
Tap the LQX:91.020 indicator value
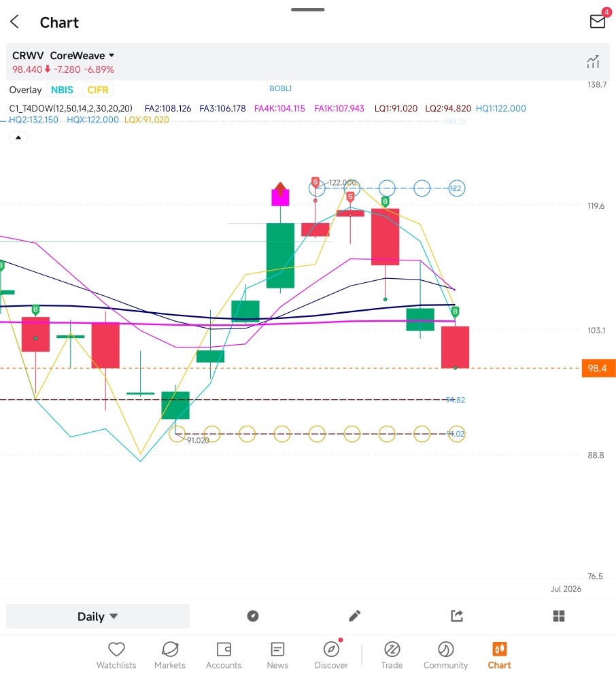pos(147,120)
